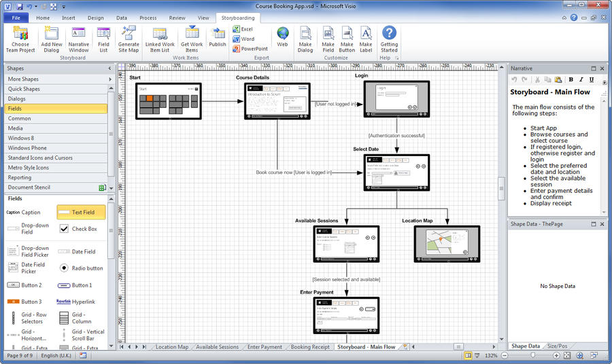Image resolution: width=612 pixels, height=364 pixels.
Task: Toggle Italic in Narrative pane
Action: (x=581, y=79)
